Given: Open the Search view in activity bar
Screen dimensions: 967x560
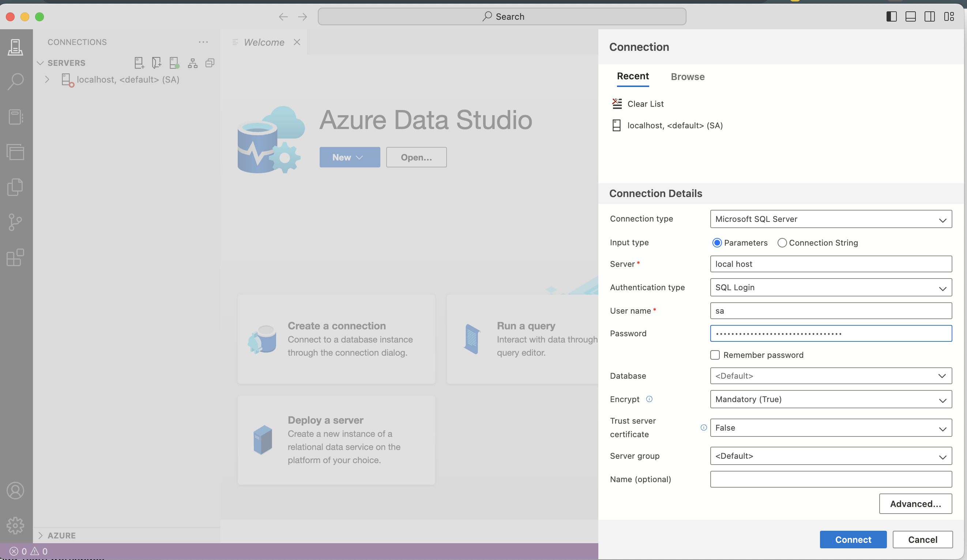Looking at the screenshot, I should [x=15, y=82].
